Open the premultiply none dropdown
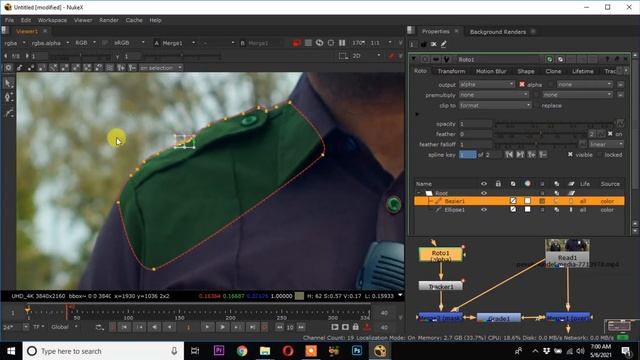Image resolution: width=640 pixels, height=360 pixels. (x=494, y=95)
